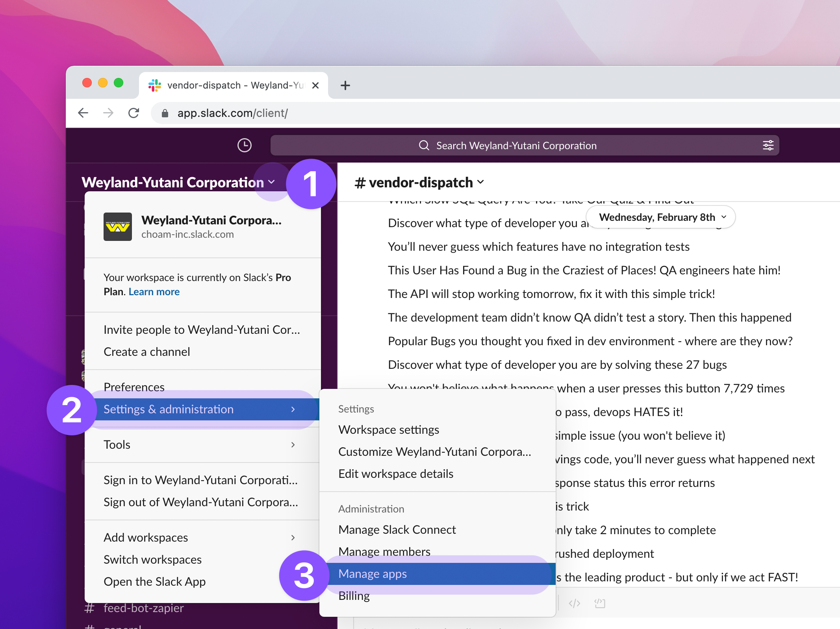
Task: Click the Weyland-Yutani workspace logo thumbnail
Action: click(x=117, y=227)
